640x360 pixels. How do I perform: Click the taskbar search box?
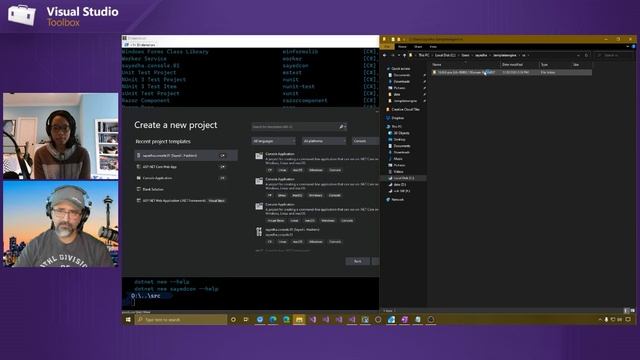click(x=181, y=320)
